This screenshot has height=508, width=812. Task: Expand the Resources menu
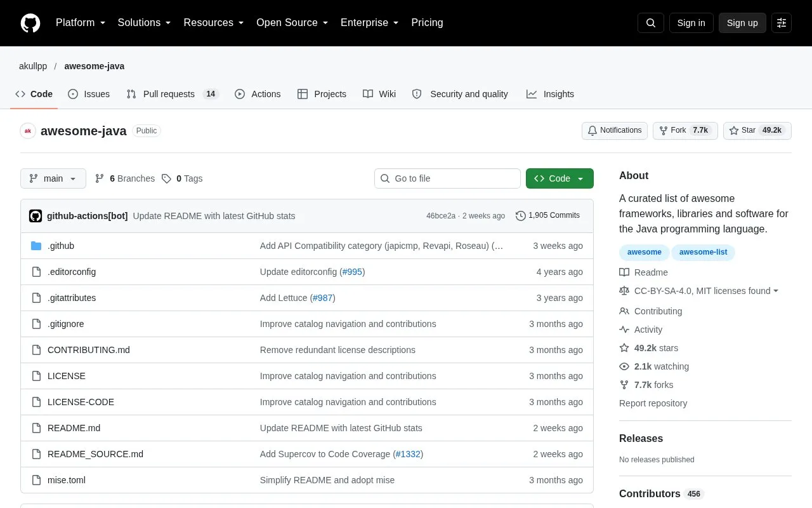[214, 23]
